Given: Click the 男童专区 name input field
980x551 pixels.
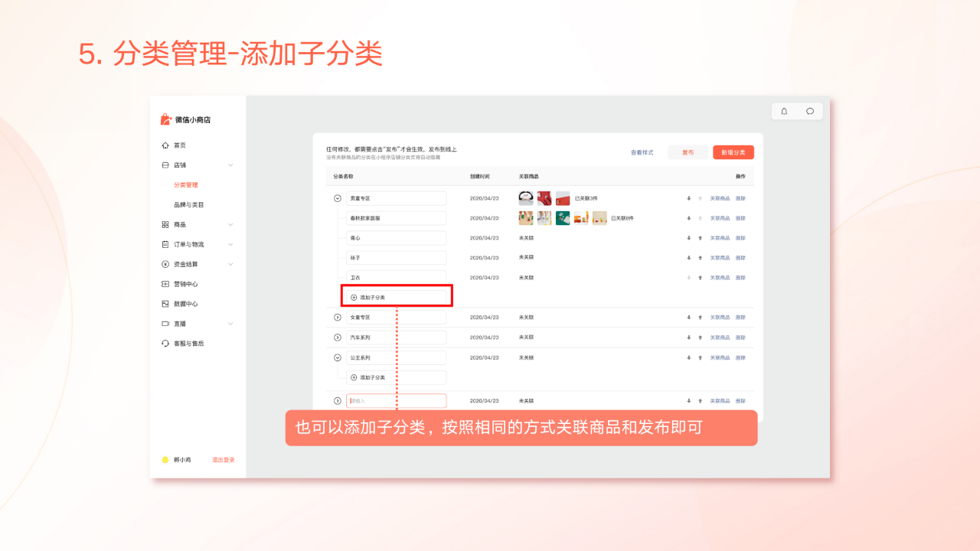Looking at the screenshot, I should (396, 198).
